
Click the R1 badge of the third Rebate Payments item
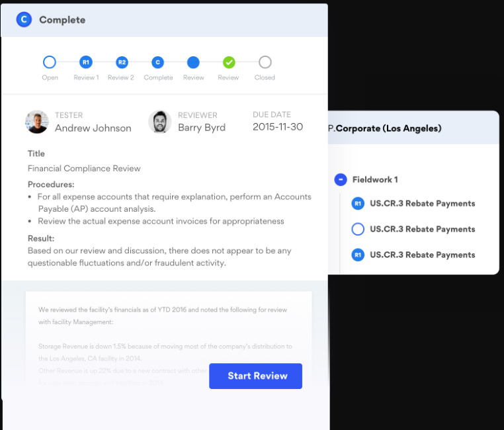click(358, 255)
